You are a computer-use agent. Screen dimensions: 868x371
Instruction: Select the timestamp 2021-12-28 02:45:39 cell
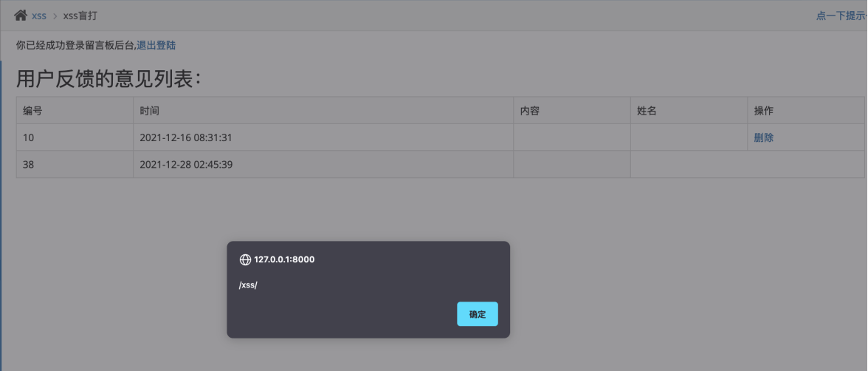pyautogui.click(x=323, y=164)
